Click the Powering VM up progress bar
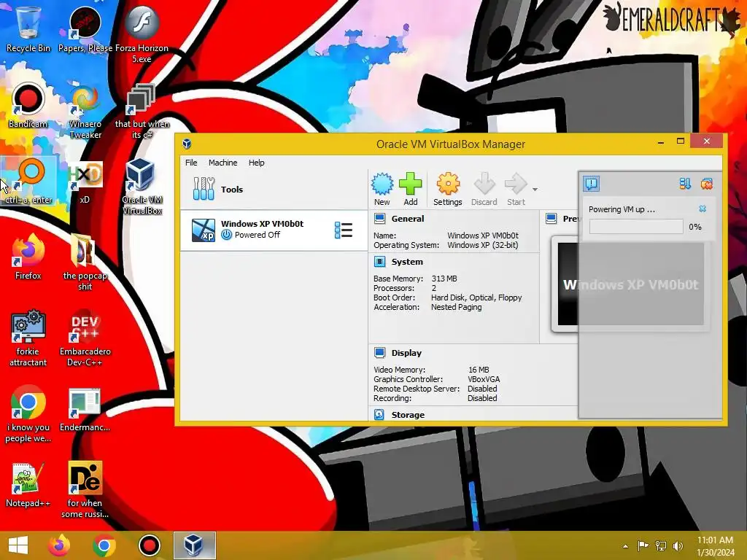Screen dimensions: 747x560 tap(636, 227)
